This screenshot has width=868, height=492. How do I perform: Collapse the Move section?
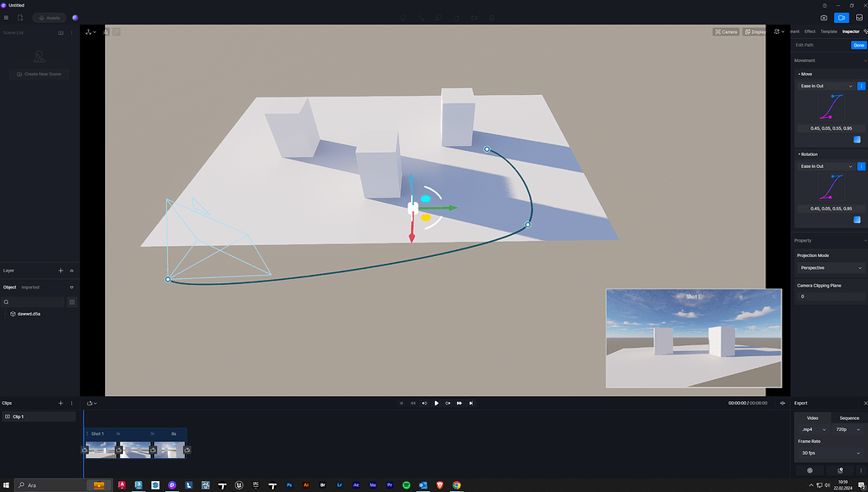click(x=805, y=74)
